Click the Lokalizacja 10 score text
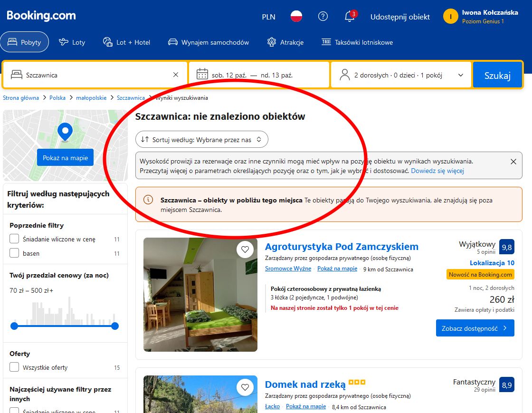This screenshot has height=413, width=532. pos(492,263)
